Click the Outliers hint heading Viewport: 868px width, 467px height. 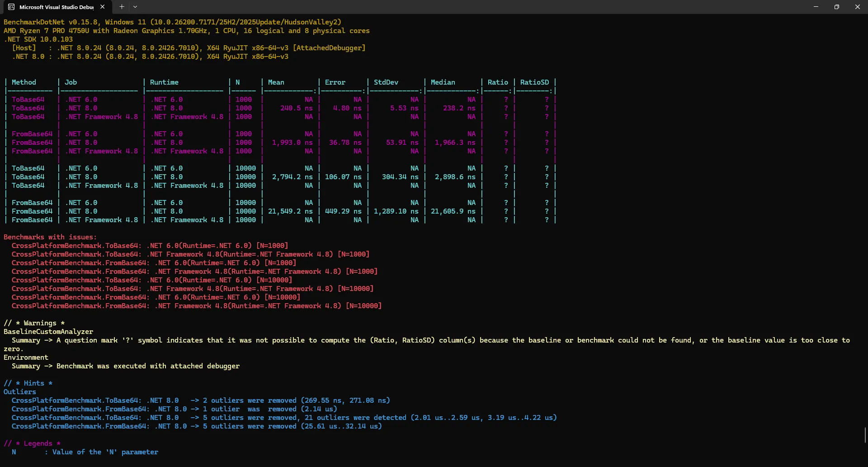[x=20, y=392]
